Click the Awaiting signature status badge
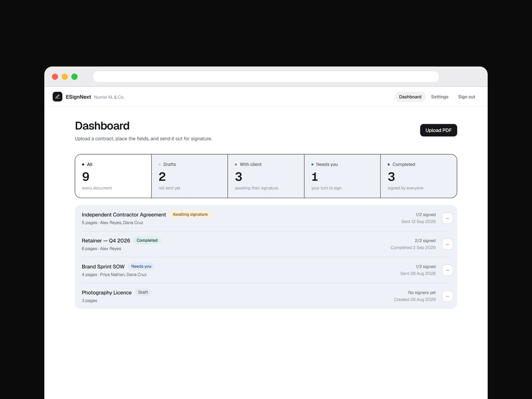The image size is (532, 399). pyautogui.click(x=190, y=215)
